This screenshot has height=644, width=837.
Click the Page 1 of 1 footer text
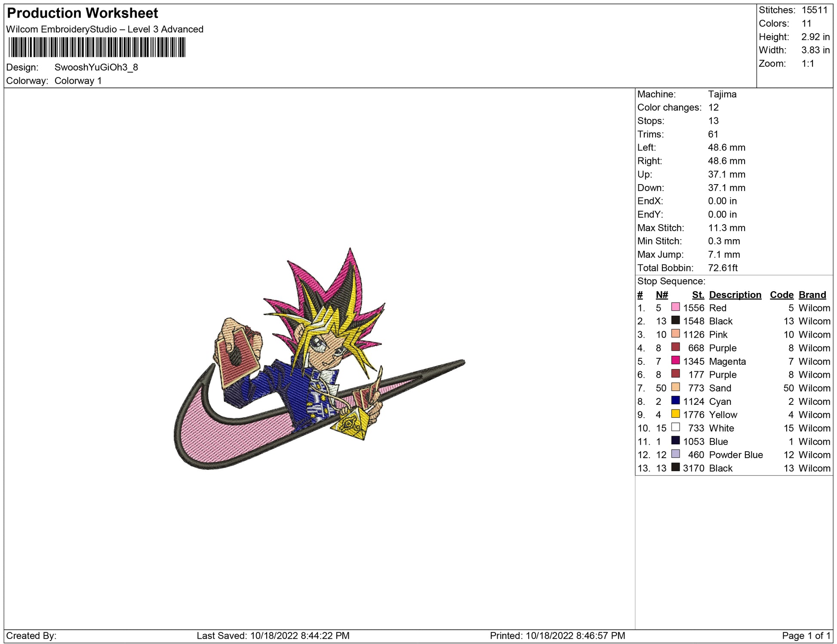(x=806, y=635)
